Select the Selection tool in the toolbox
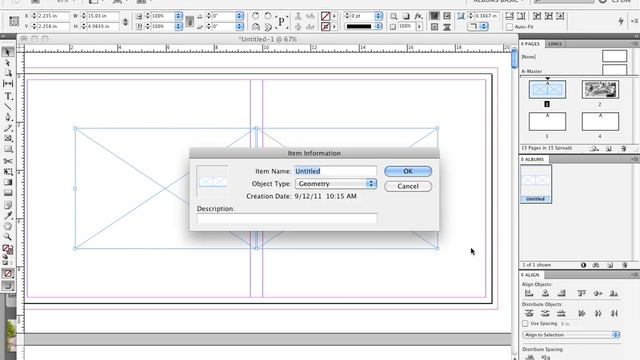 (x=8, y=52)
